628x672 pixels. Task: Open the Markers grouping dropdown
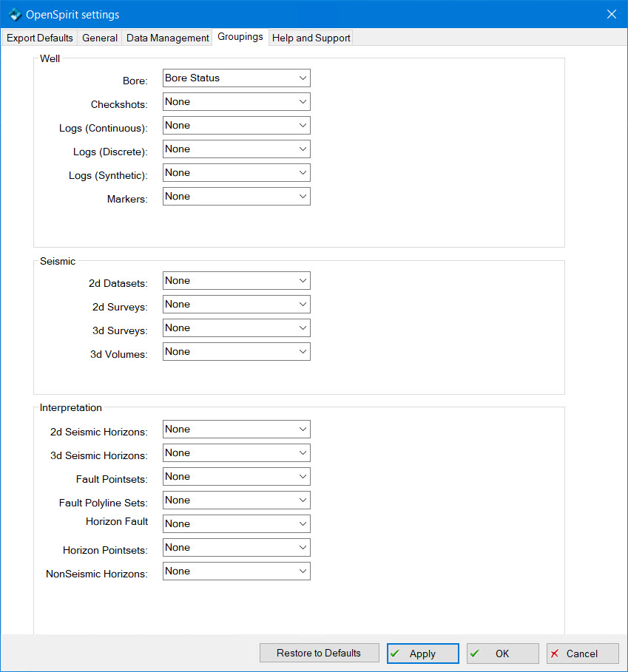[x=236, y=196]
